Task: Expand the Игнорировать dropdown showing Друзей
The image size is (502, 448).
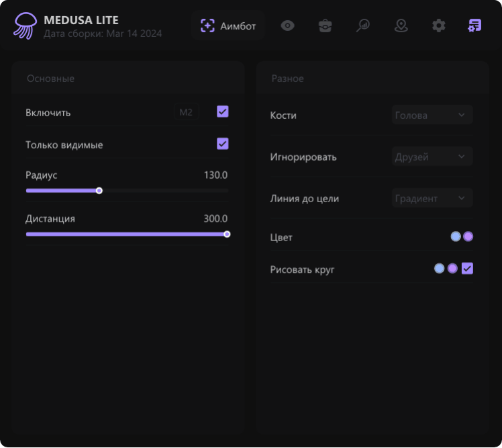Action: (432, 156)
